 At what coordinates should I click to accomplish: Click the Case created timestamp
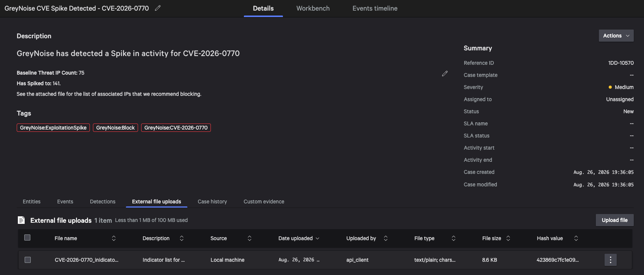(603, 172)
